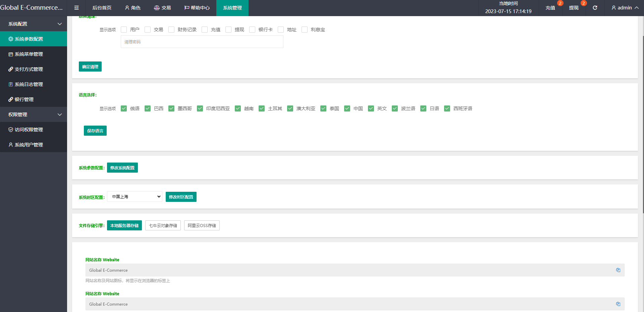Screen dimensions: 644x312
Task: Click copy icon in first Website field
Action: coord(618,270)
